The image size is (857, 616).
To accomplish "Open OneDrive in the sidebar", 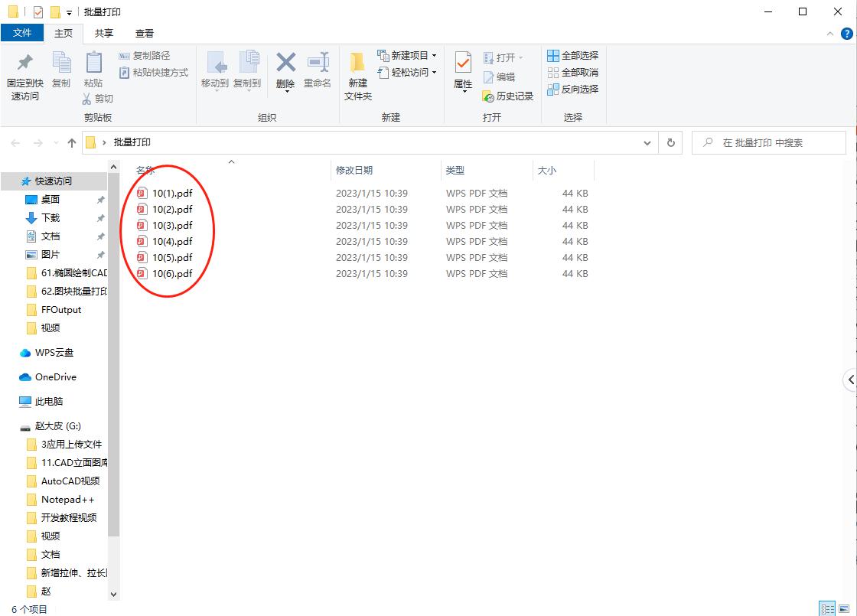I will coord(55,376).
